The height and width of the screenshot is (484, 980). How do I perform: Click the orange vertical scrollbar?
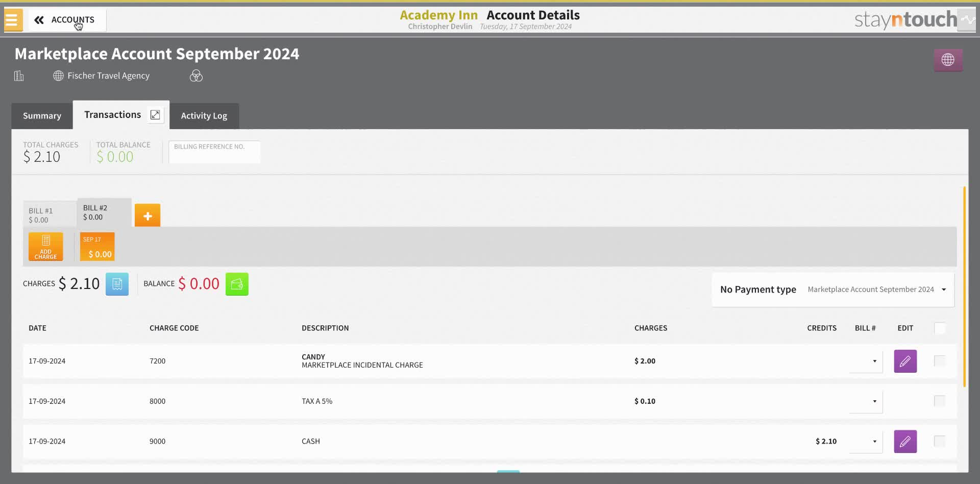click(x=964, y=286)
